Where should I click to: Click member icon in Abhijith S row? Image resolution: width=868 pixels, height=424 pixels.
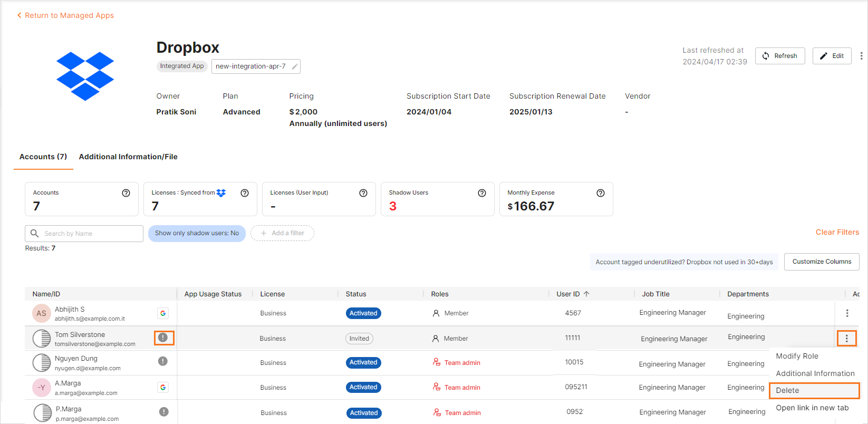436,313
